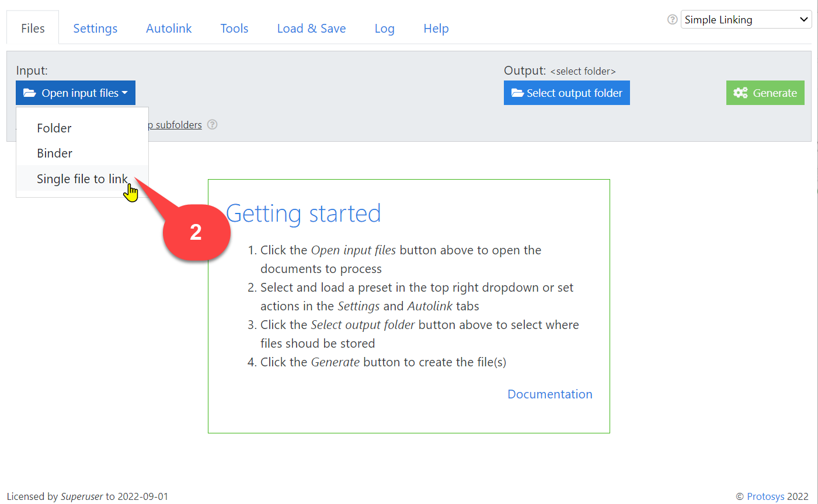The image size is (818, 504).
Task: Open the Autolink tab
Action: pos(169,29)
